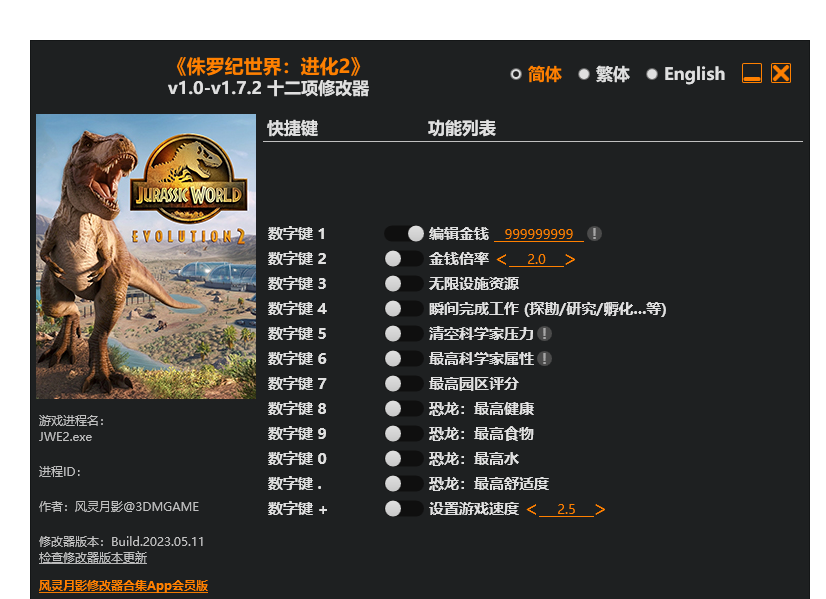Click the 数字键 4 hotkey label

[x=297, y=309]
